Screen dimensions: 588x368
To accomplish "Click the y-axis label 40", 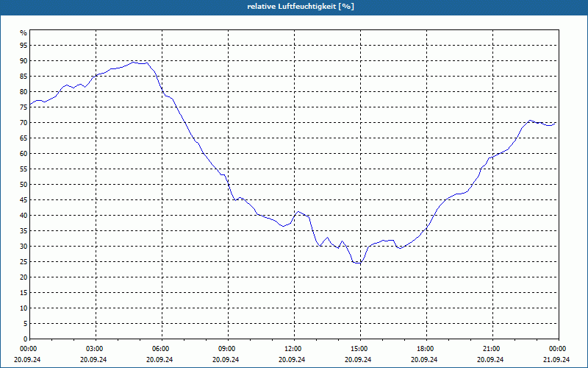I will click(x=24, y=216).
